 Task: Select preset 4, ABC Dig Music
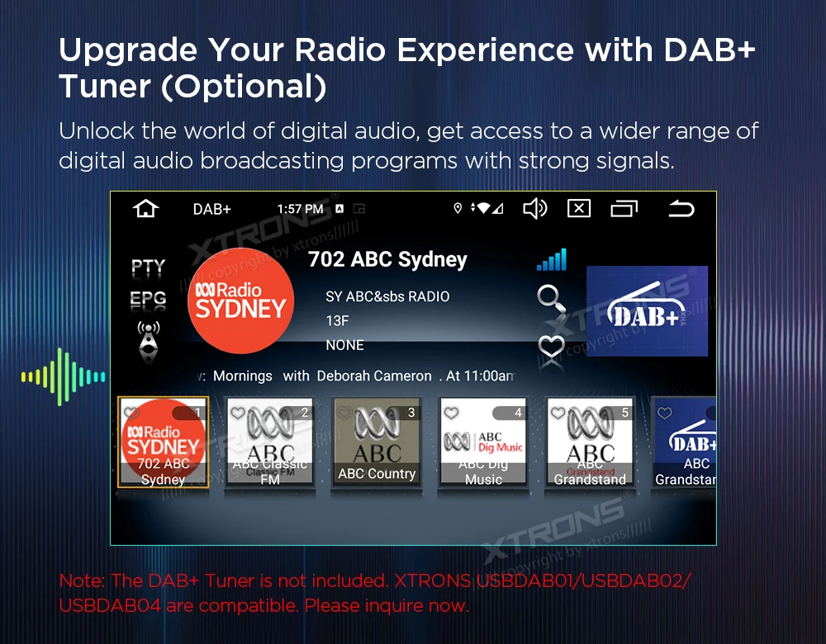(x=483, y=443)
